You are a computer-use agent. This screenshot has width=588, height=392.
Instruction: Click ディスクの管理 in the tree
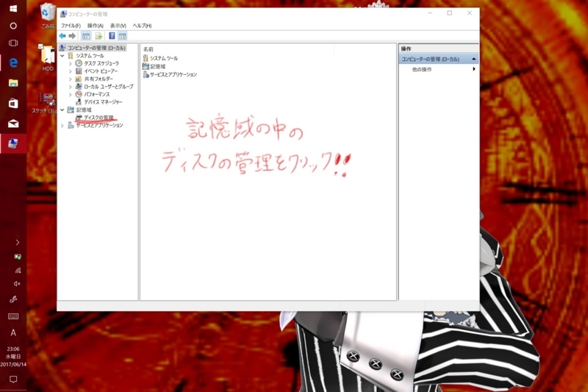click(x=98, y=118)
